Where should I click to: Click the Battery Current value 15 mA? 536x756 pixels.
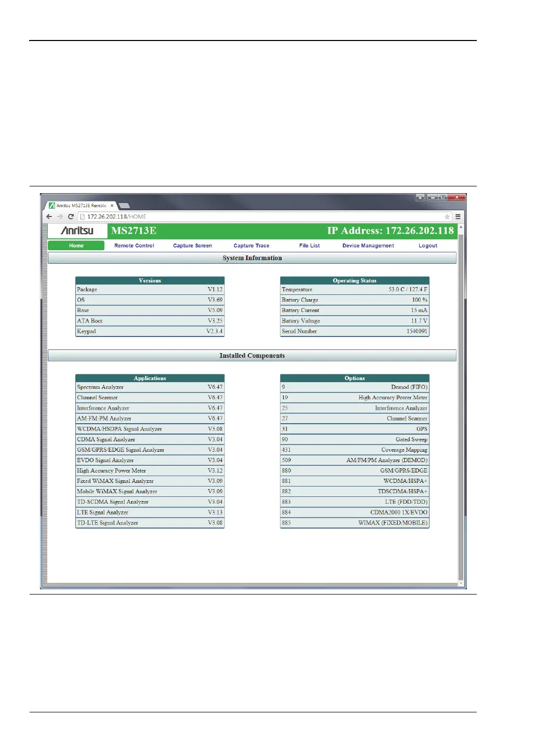pyautogui.click(x=419, y=310)
